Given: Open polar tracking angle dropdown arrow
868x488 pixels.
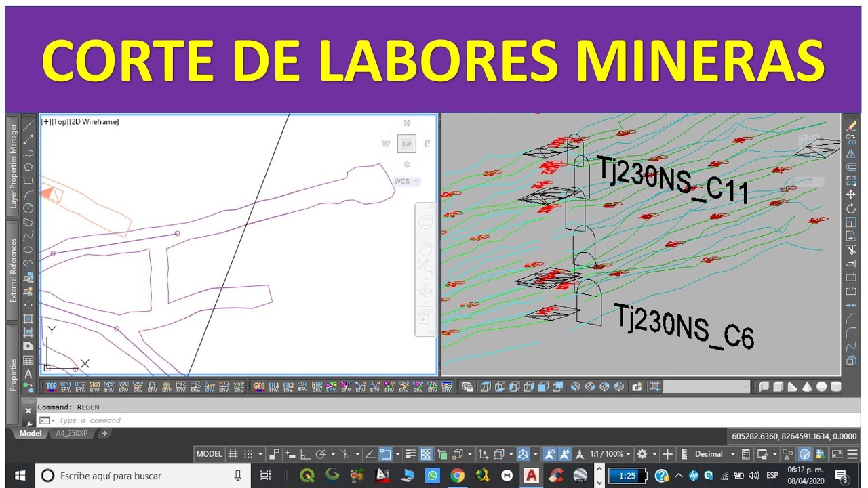Looking at the screenshot, I should point(333,453).
